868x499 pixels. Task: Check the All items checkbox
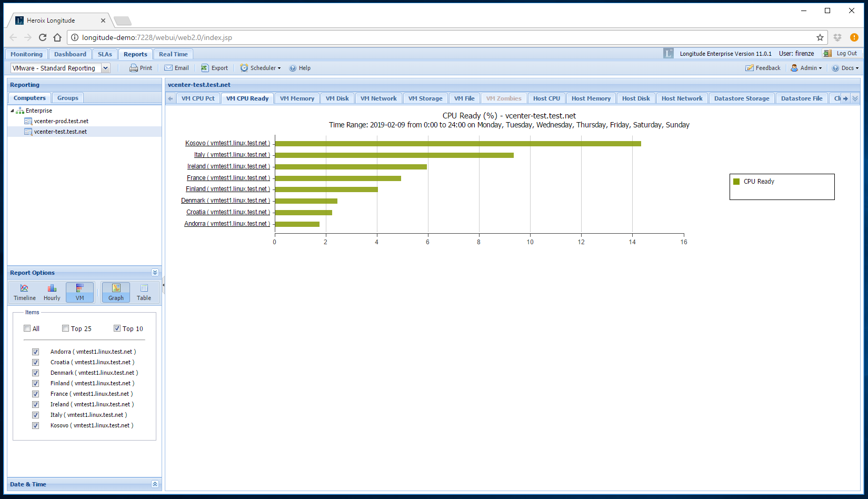tap(27, 328)
